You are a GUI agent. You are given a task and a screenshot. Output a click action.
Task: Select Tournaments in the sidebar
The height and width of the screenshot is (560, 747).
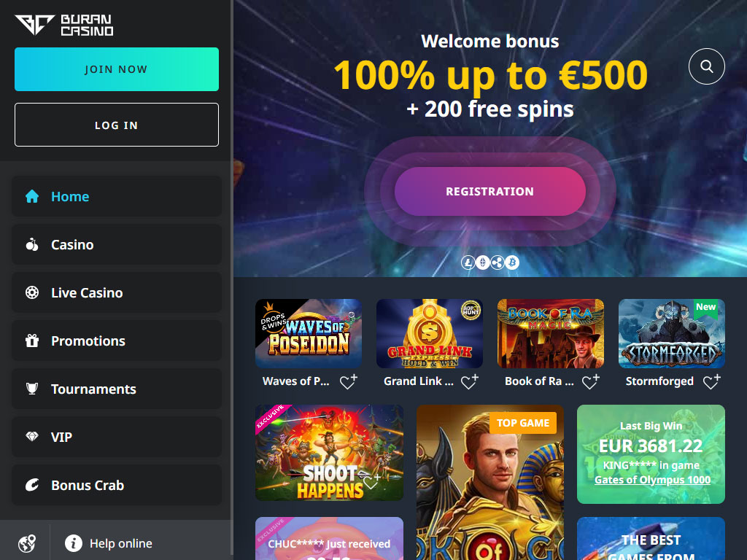click(x=117, y=389)
